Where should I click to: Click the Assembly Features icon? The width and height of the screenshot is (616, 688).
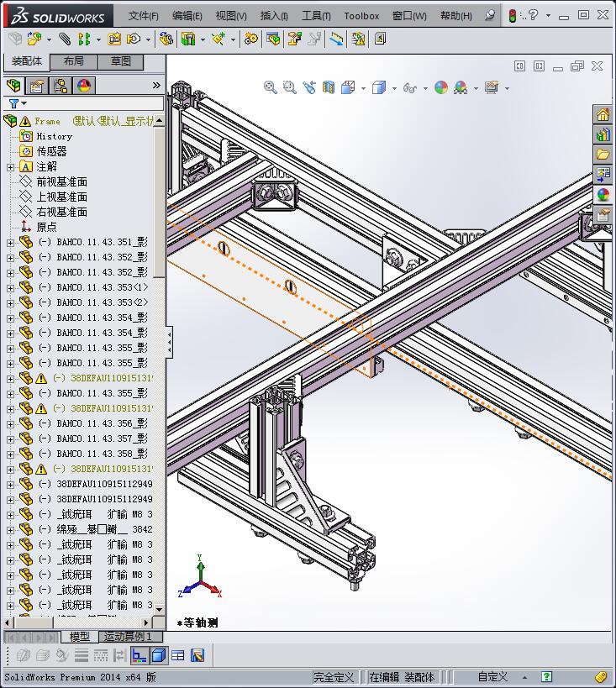(188, 39)
